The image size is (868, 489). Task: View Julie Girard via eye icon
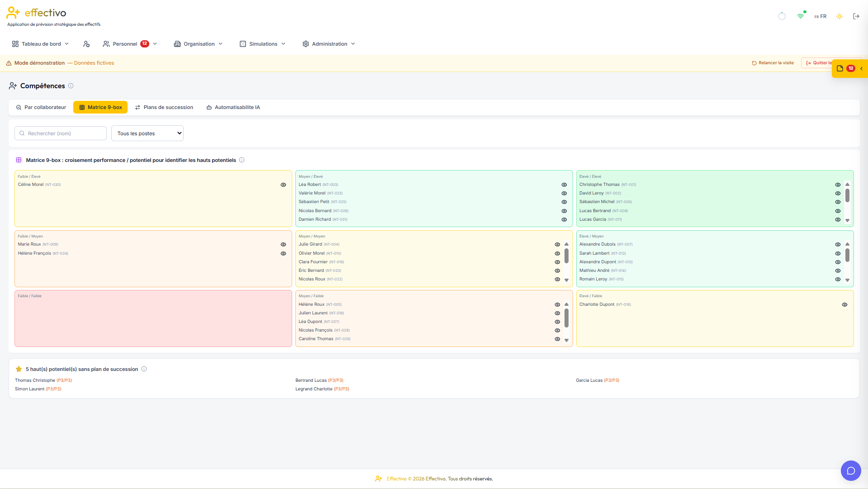coord(557,245)
